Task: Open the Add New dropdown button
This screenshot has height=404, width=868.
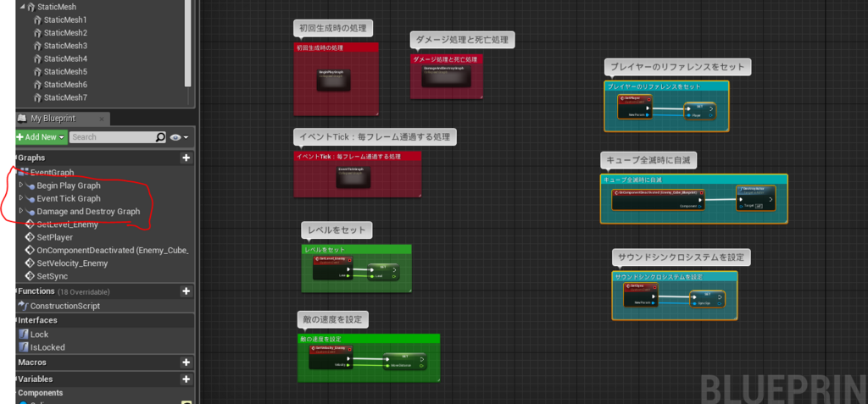Action: coord(41,137)
